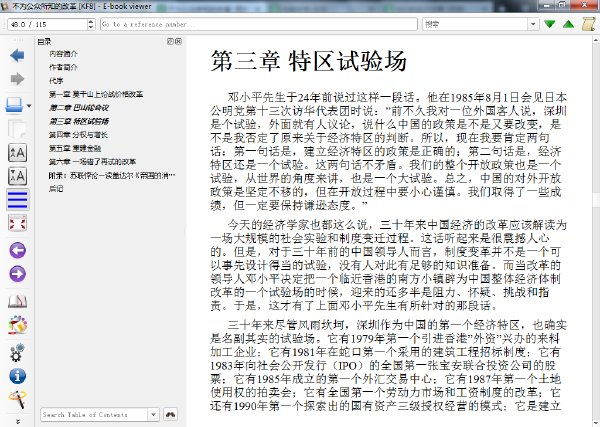Show book metadata info icon
This screenshot has width=600, height=427.
click(17, 376)
